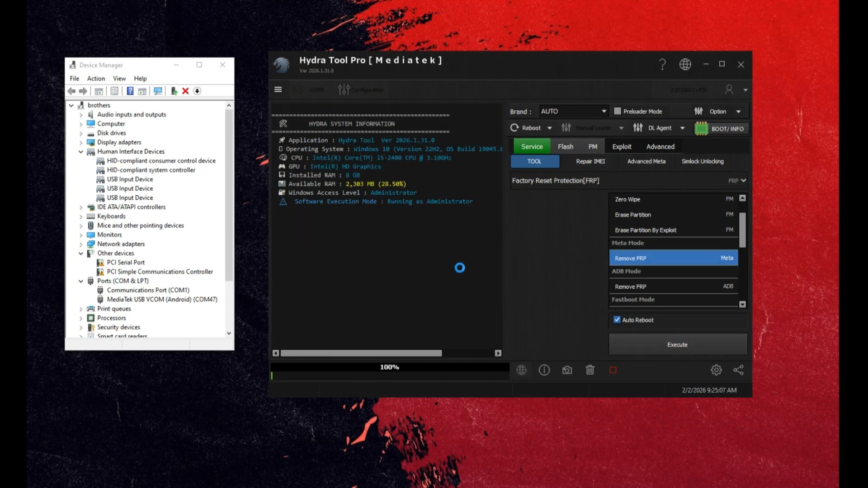Open the info icon in Hydra bottom bar

tap(544, 370)
